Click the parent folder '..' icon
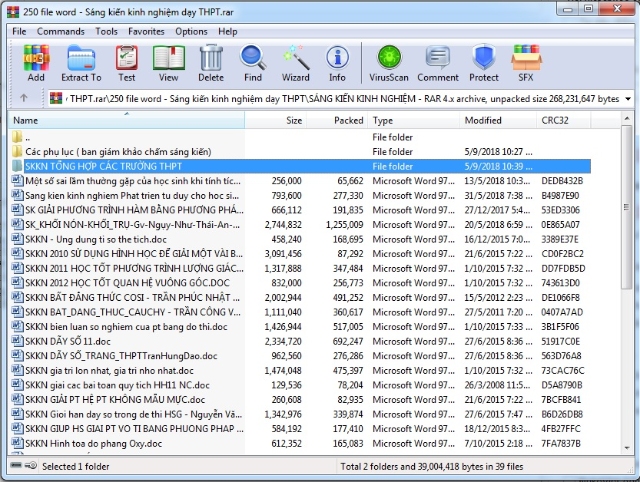This screenshot has height=482, width=640. (x=17, y=137)
